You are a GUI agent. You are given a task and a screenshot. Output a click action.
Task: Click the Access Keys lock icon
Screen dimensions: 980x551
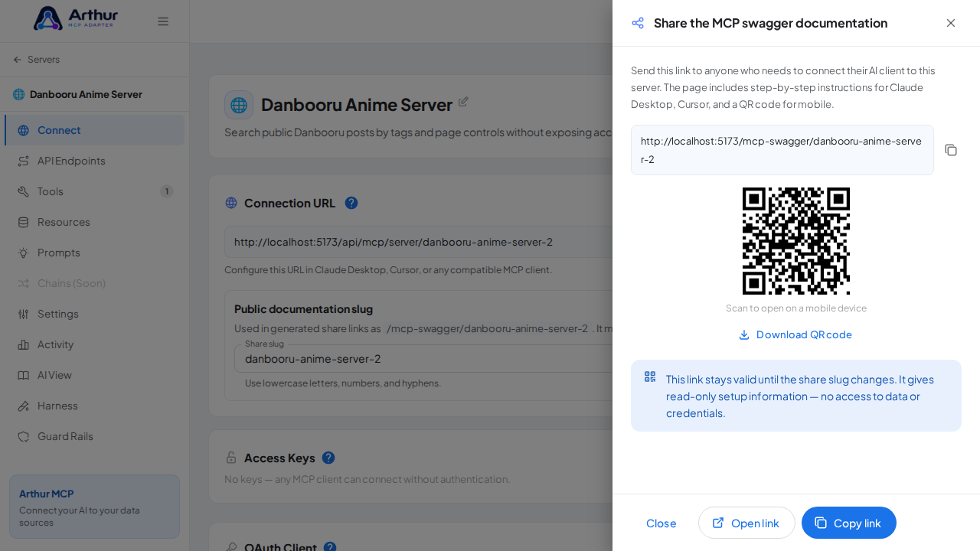[x=231, y=458]
